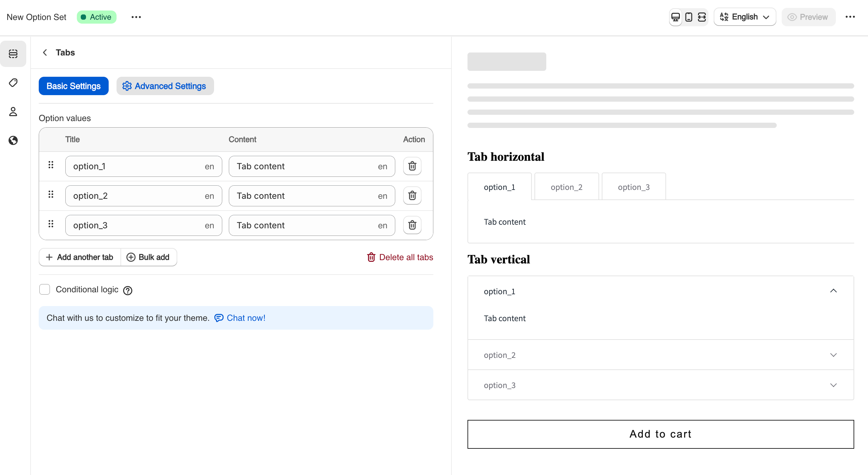Click trash icon for option_3 row
The width and height of the screenshot is (868, 475).
point(412,225)
